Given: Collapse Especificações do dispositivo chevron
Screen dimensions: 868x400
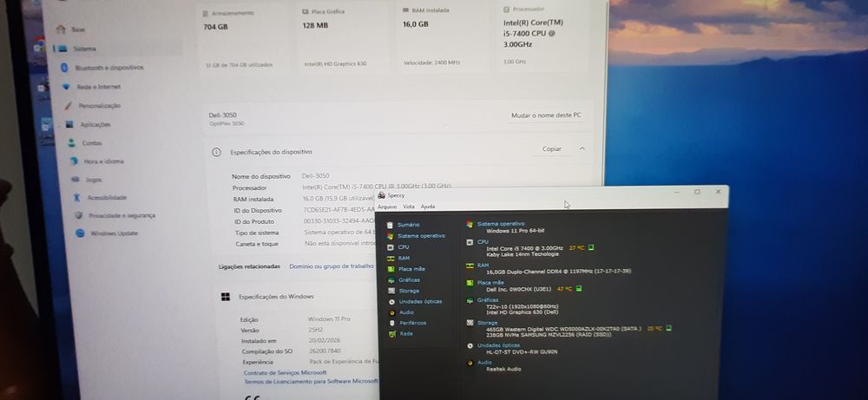Looking at the screenshot, I should (x=582, y=149).
